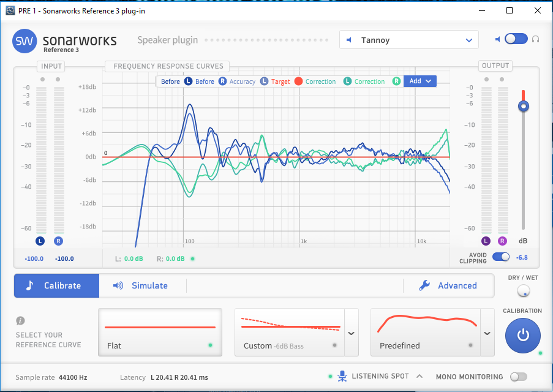Image resolution: width=553 pixels, height=392 pixels.
Task: Click the speaker icon beside the output switch
Action: pyautogui.click(x=498, y=39)
